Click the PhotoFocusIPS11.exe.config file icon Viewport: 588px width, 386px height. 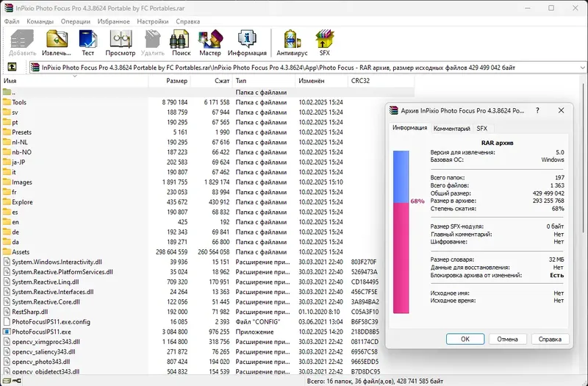point(7,321)
